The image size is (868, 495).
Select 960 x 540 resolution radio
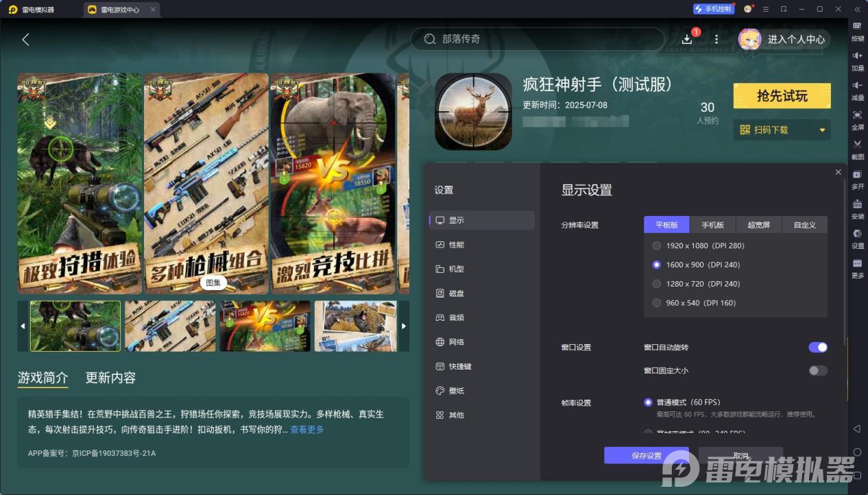tap(657, 303)
